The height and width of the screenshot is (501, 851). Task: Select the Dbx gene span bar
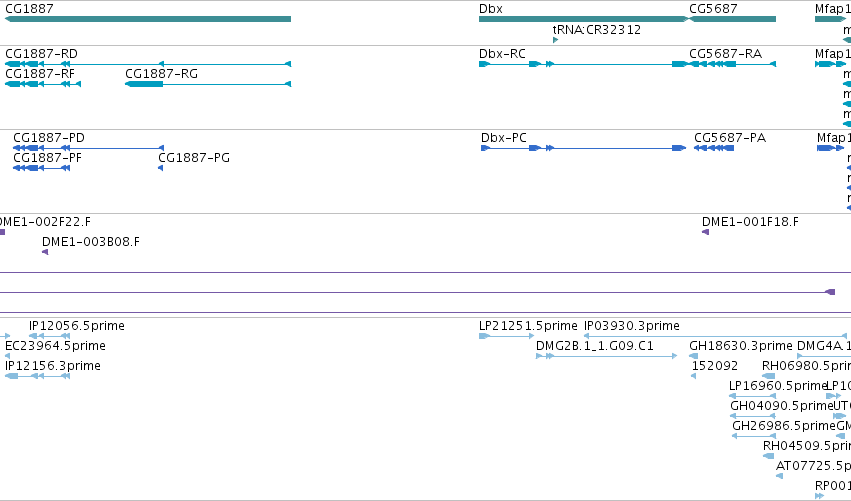click(584, 19)
